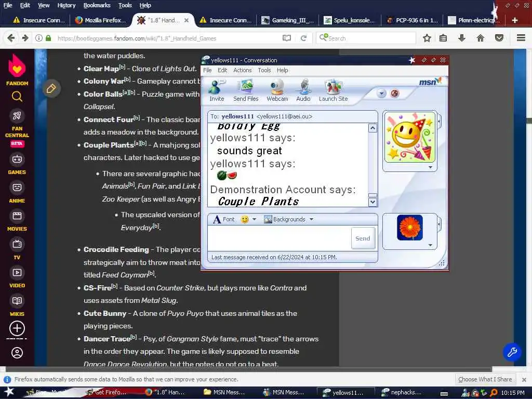Screen dimensions: 532x399
Task: Click the blue wrench tools button
Action: (x=512, y=352)
